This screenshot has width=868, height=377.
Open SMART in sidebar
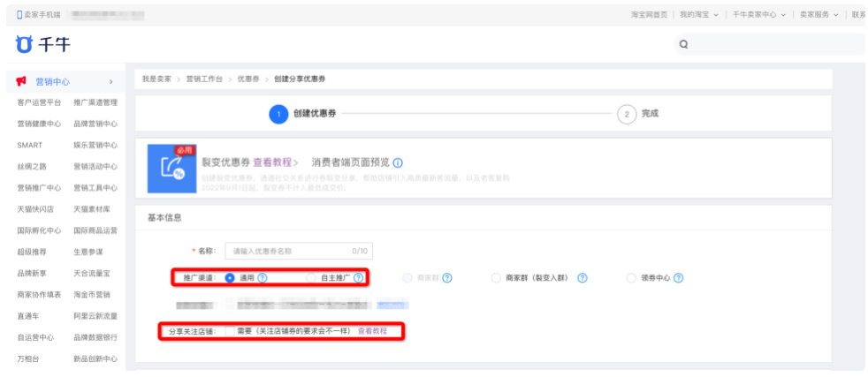30,145
